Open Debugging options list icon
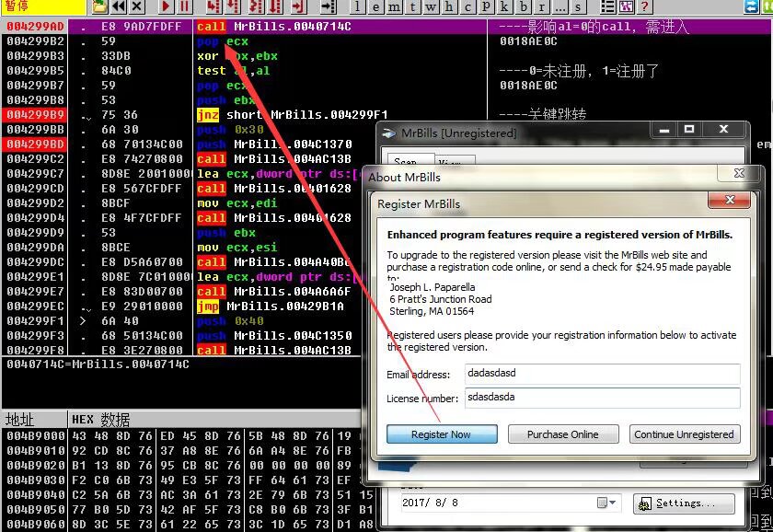The width and height of the screenshot is (773, 532). (608, 6)
